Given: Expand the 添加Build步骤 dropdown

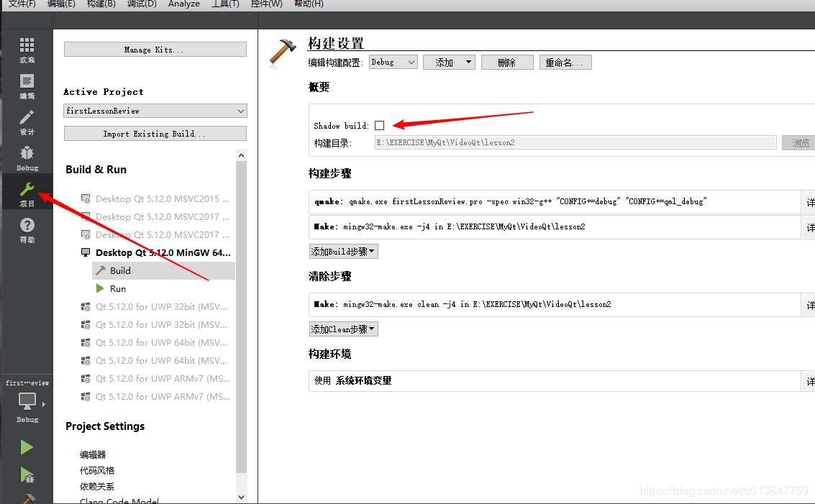Looking at the screenshot, I should 344,252.
